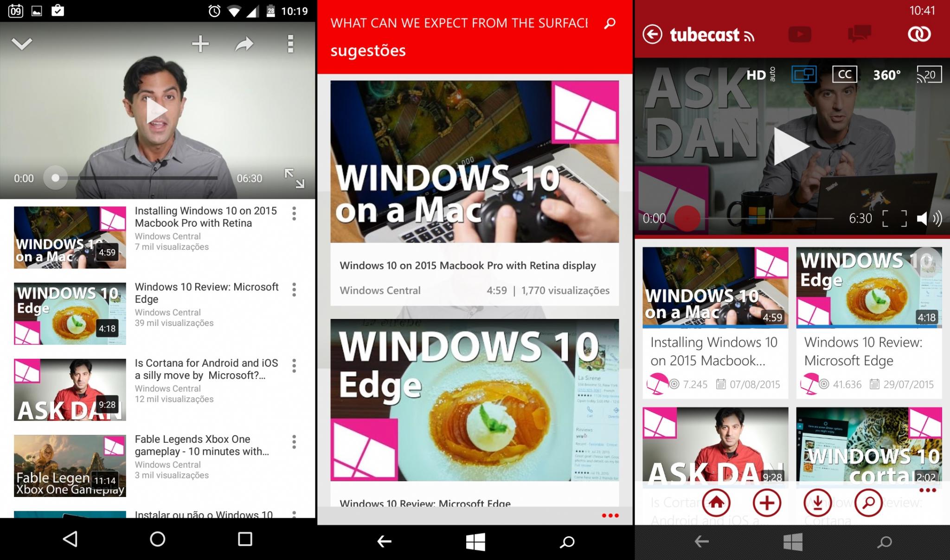Open tubecast search circle icon
The height and width of the screenshot is (560, 950).
click(868, 503)
